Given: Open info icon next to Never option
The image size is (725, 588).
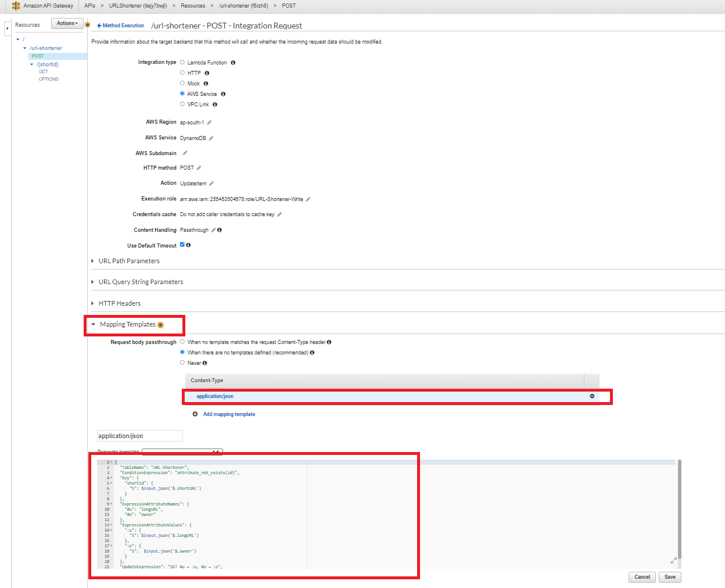Looking at the screenshot, I should [204, 363].
